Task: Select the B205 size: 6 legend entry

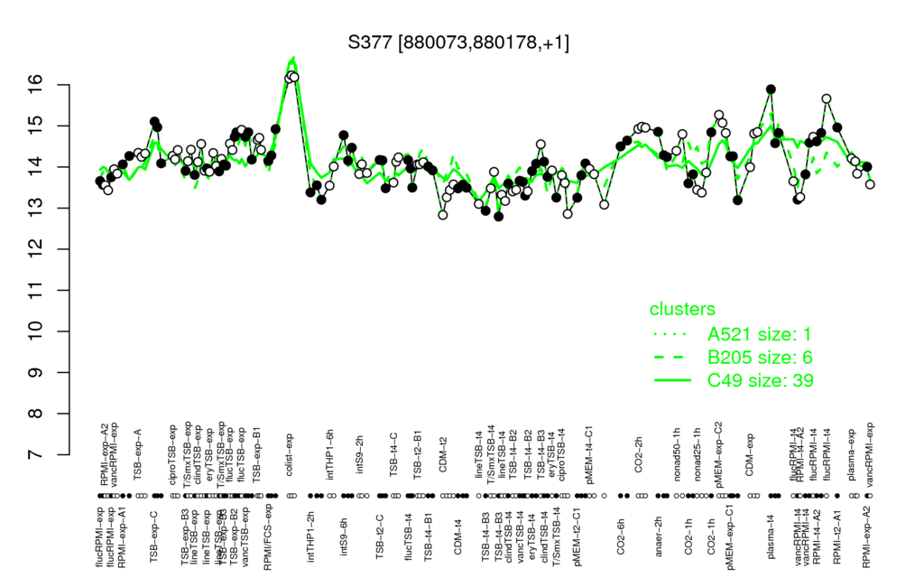Action: point(760,358)
